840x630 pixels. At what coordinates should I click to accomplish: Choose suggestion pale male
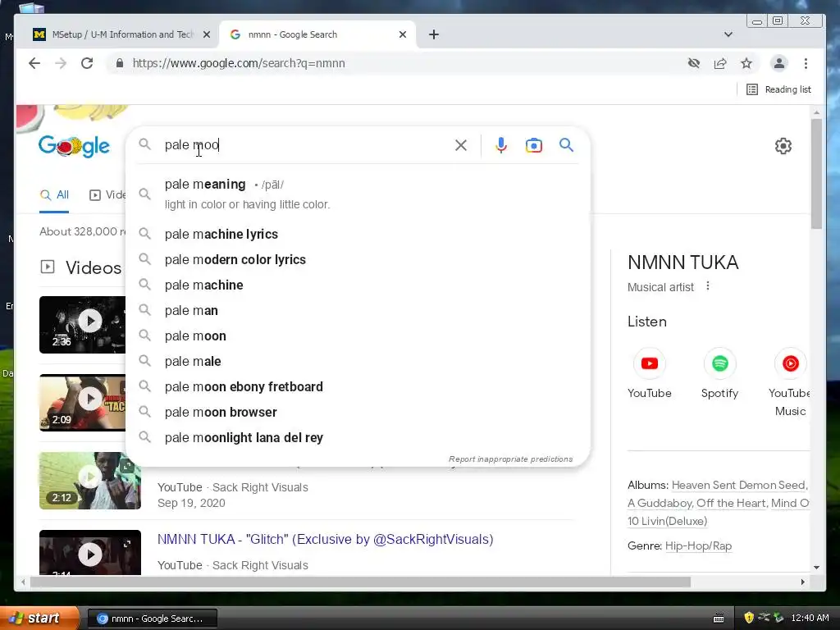pyautogui.click(x=358, y=361)
